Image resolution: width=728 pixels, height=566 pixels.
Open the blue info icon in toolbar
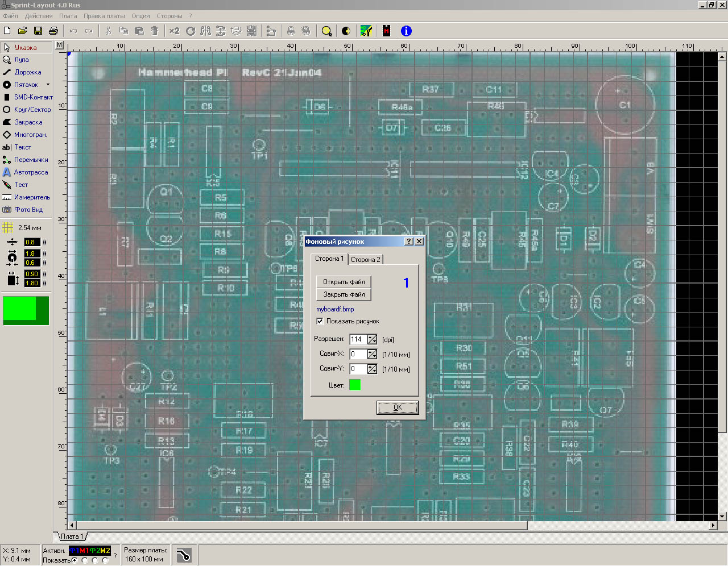tap(406, 31)
